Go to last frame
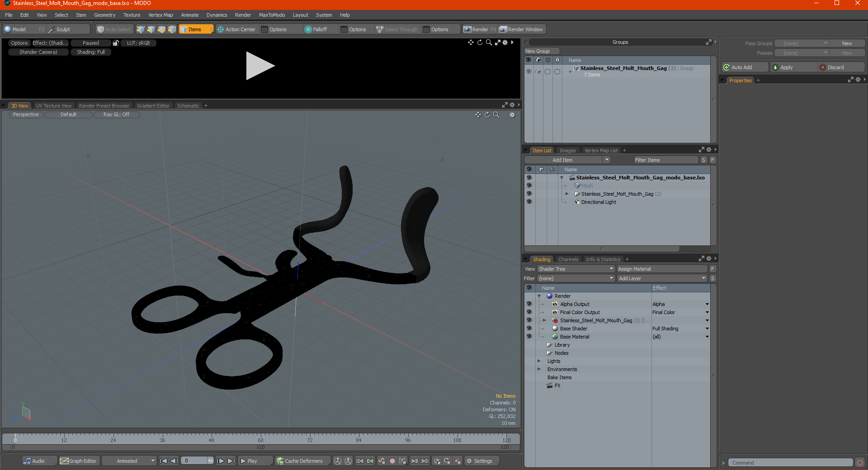 231,461
